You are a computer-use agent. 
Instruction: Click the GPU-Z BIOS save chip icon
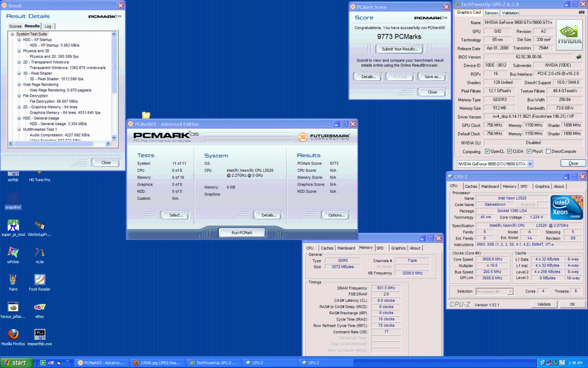click(x=579, y=57)
